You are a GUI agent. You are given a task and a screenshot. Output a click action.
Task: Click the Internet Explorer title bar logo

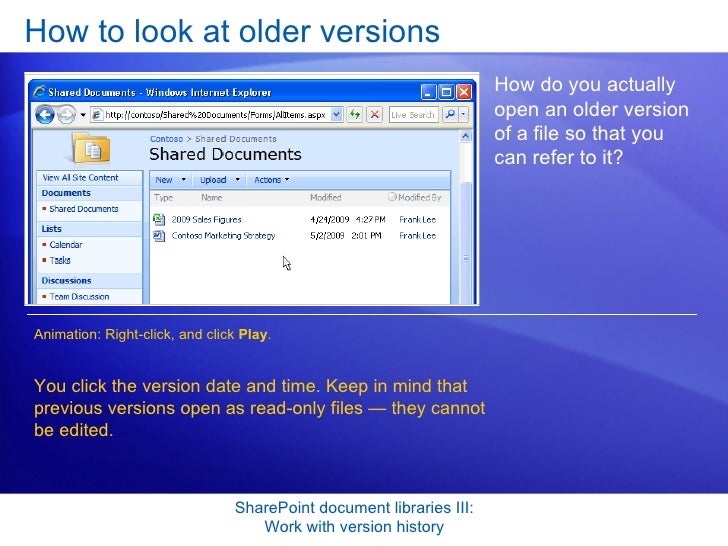(x=39, y=91)
